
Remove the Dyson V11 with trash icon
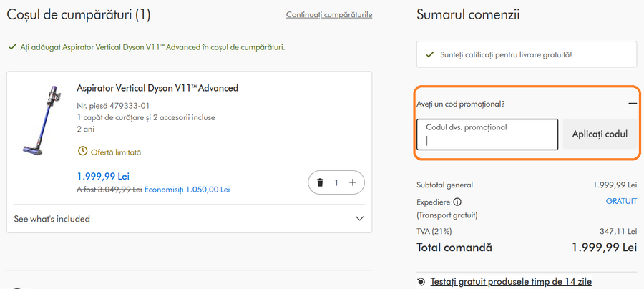[x=320, y=183]
